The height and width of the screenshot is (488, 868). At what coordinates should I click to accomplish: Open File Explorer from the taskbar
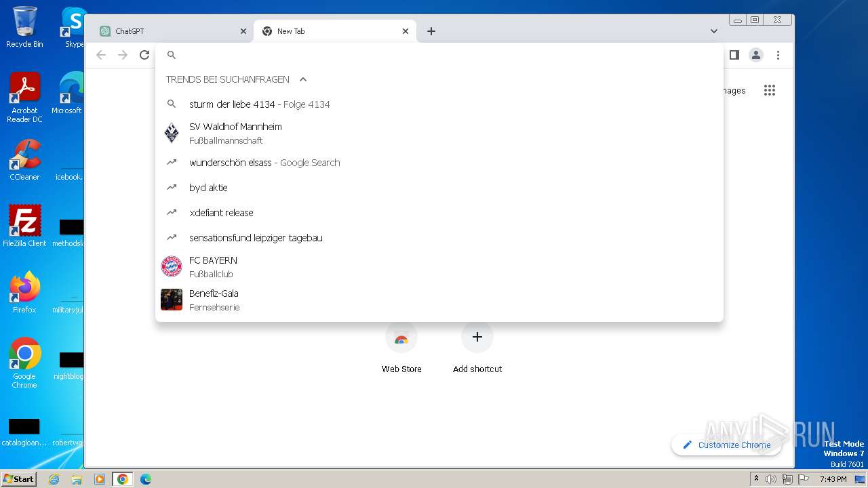tap(77, 479)
